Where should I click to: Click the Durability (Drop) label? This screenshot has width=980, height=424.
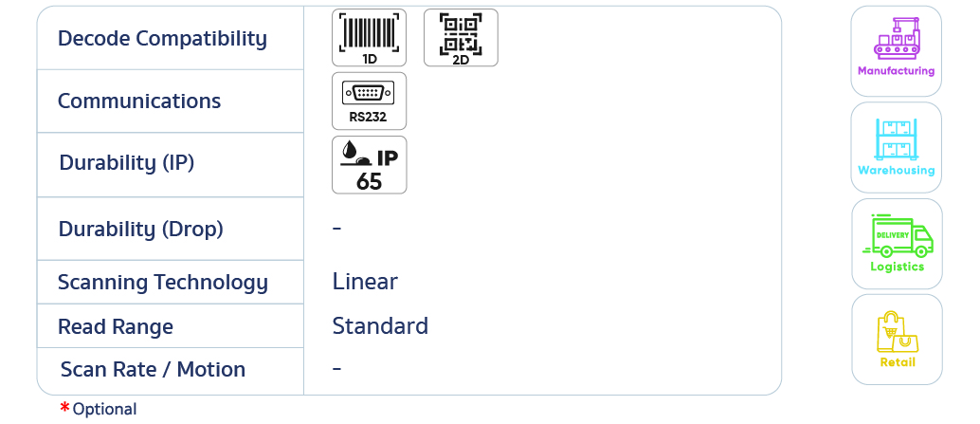pyautogui.click(x=141, y=230)
